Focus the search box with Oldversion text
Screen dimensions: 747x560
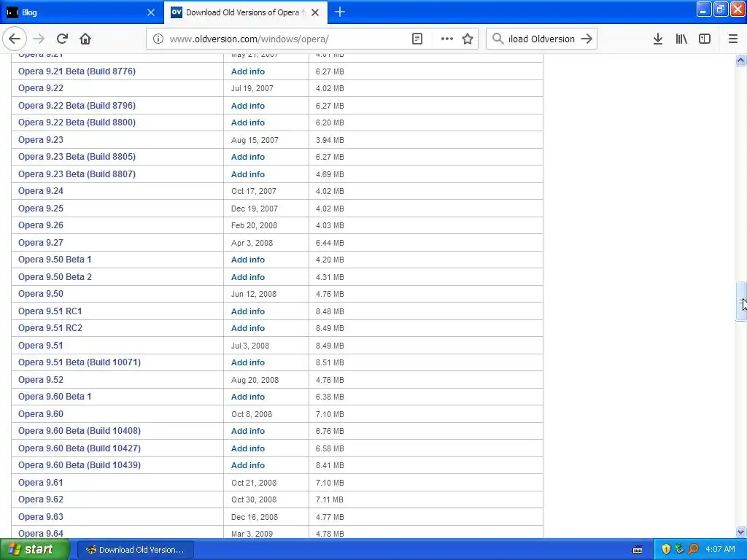point(542,39)
